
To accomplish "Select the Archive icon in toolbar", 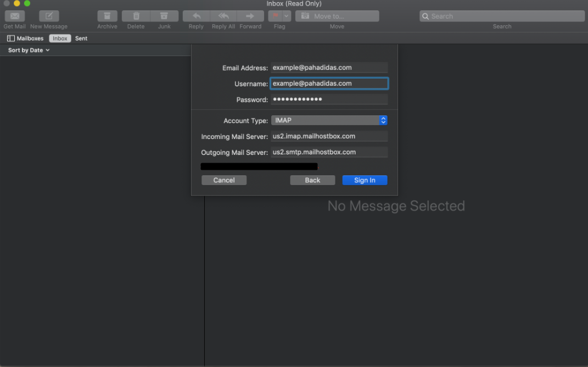I will [x=107, y=15].
